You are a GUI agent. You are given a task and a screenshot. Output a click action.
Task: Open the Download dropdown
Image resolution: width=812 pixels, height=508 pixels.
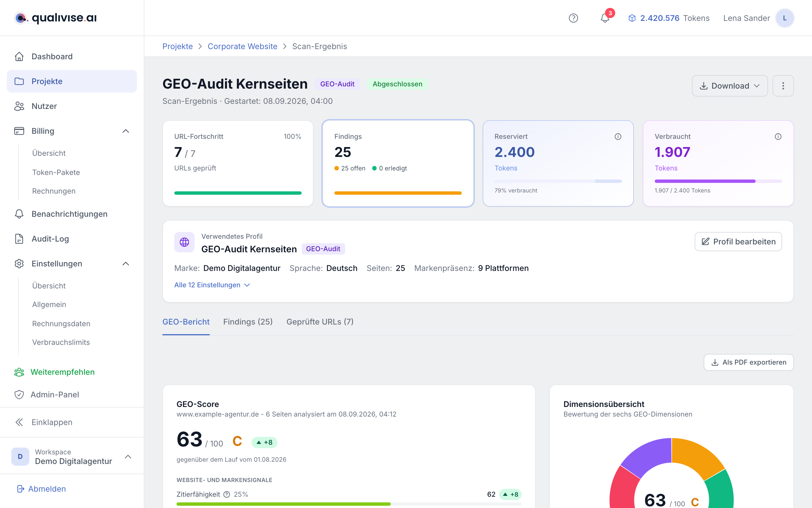point(729,86)
